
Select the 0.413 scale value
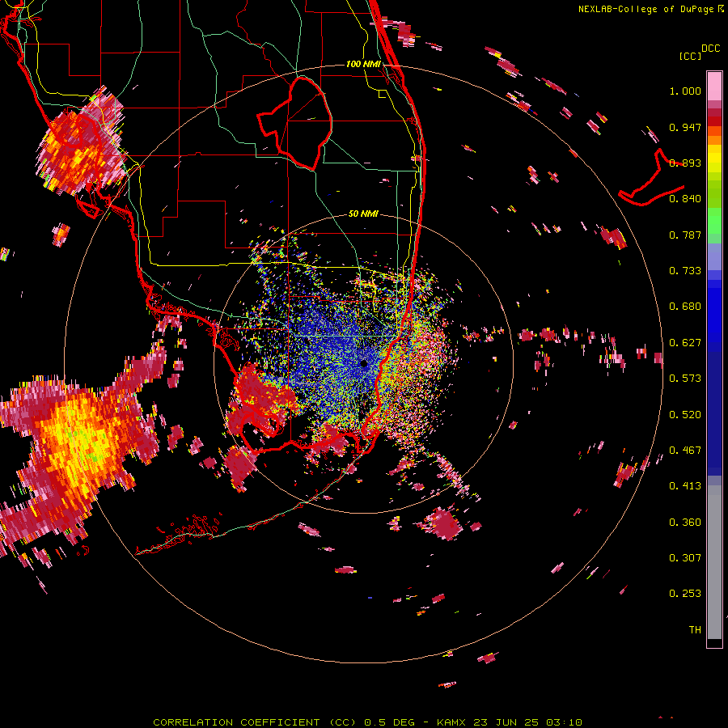[685, 486]
